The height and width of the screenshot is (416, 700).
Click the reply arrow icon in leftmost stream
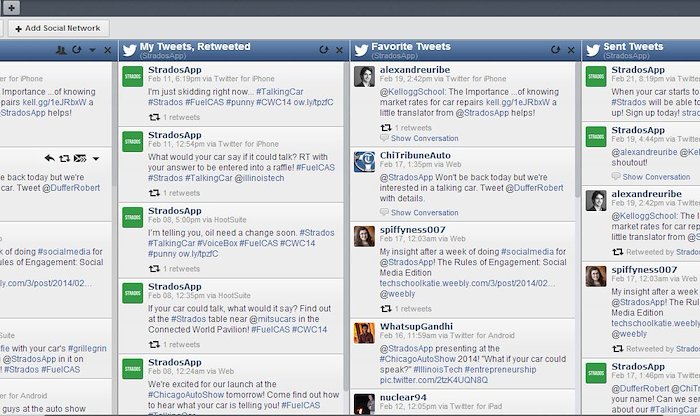(x=50, y=158)
